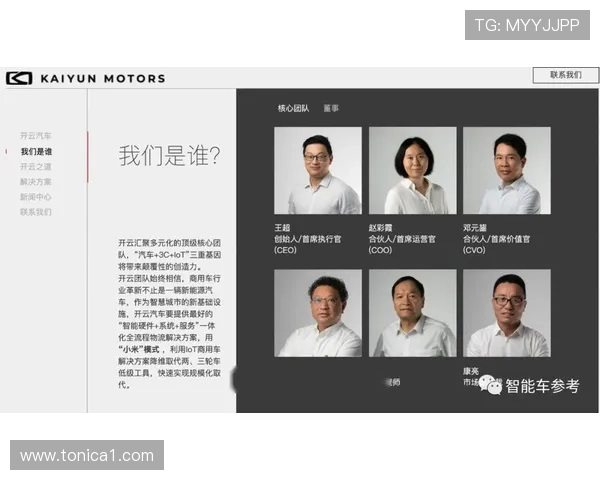Image resolution: width=600 pixels, height=480 pixels.
Task: Click the KAIYUN MOTORS brand text
Action: click(95, 78)
